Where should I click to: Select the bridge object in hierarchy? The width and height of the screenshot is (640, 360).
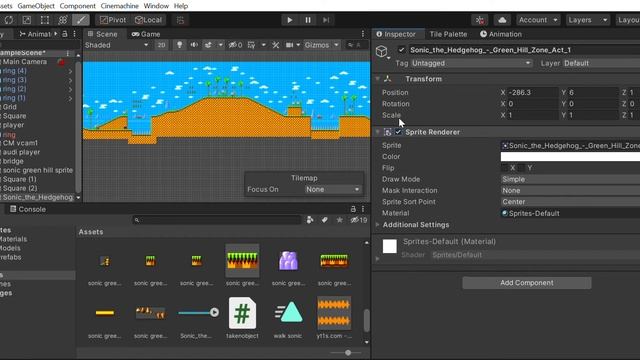pyautogui.click(x=13, y=161)
